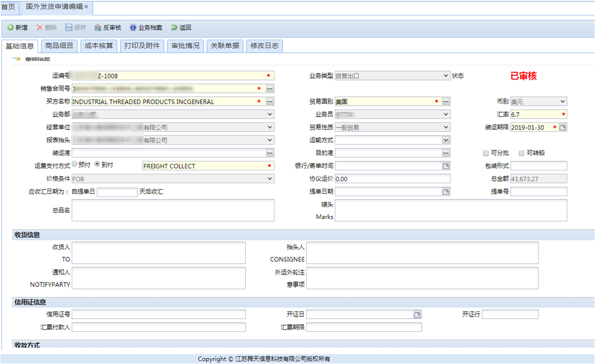Enable the 可转船 checkbox
Image resolution: width=595 pixels, height=364 pixels.
click(521, 154)
